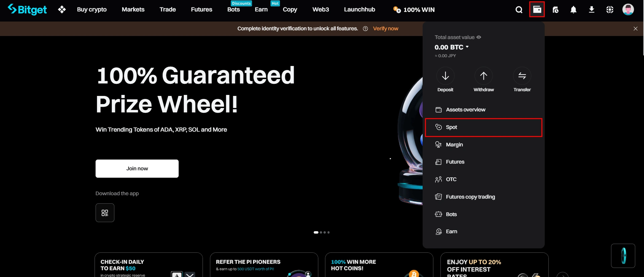Click the download app icon
644x277 pixels.
[592, 10]
